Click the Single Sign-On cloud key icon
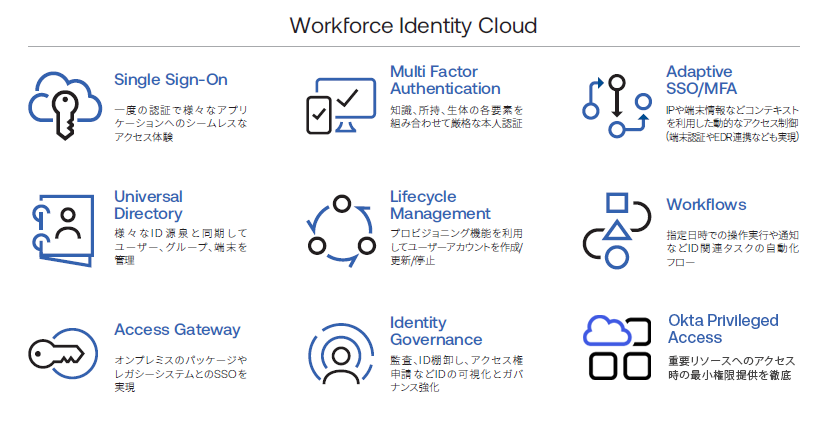This screenshot has height=423, width=831. point(64,103)
